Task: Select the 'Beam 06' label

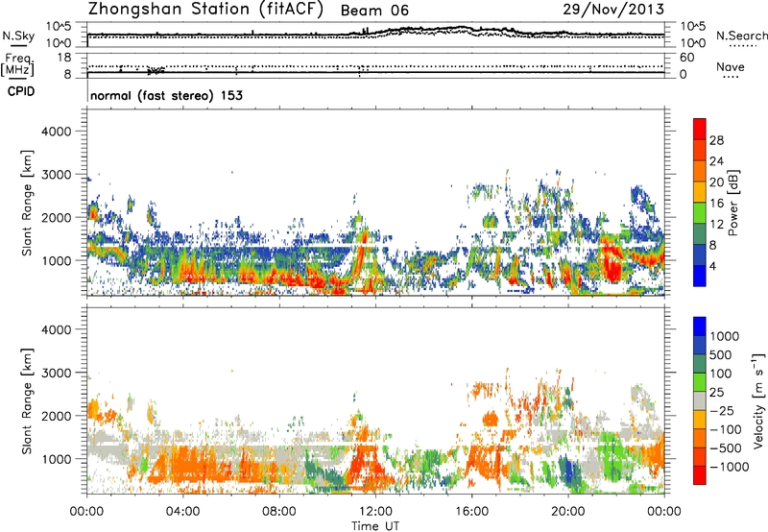Action: (374, 11)
